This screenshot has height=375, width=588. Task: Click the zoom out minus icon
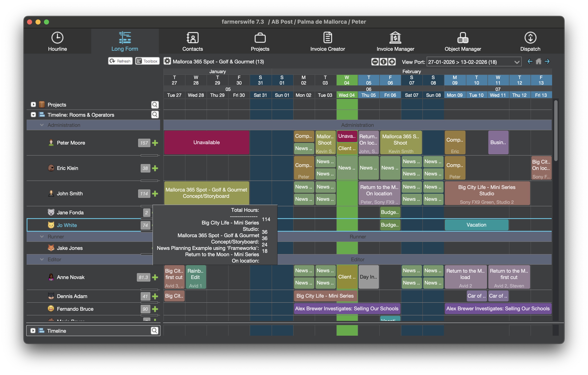tap(375, 62)
